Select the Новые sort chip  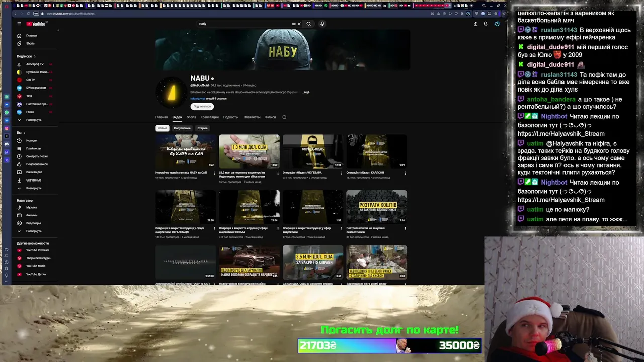click(x=162, y=128)
